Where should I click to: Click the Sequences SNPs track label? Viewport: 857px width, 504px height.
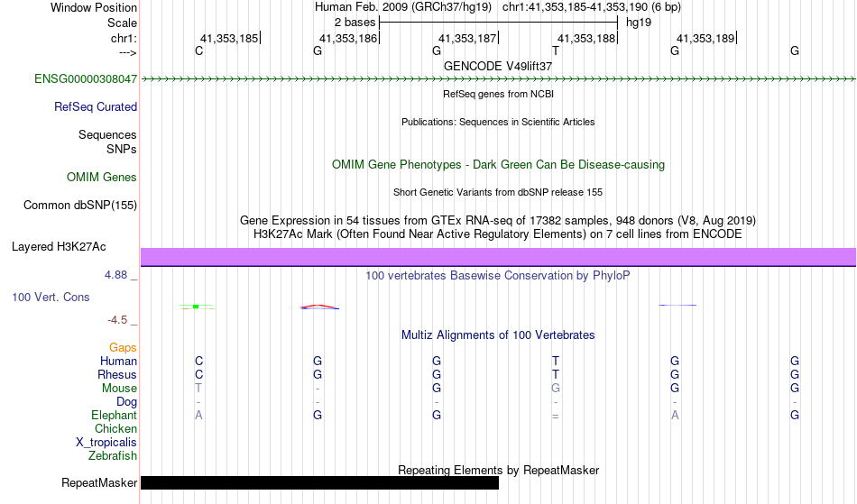[107, 142]
